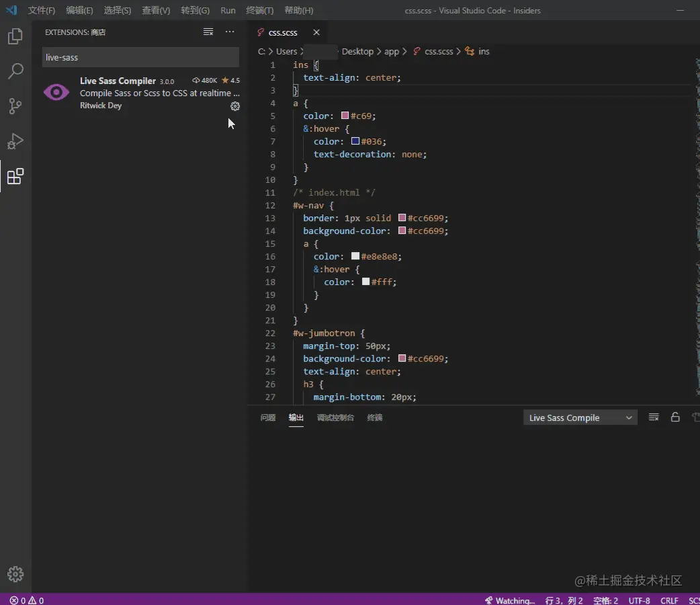This screenshot has height=605, width=700.
Task: Switch to the 问题 panel tab
Action: pos(268,417)
